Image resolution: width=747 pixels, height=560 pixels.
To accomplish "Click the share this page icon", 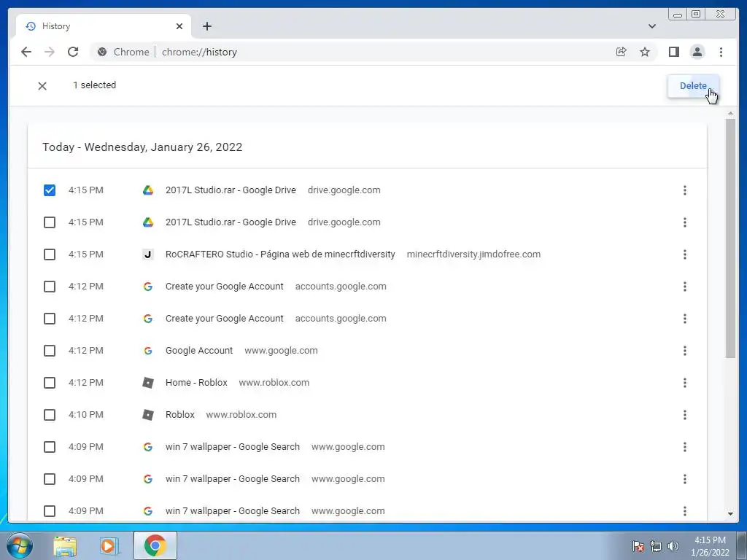I will click(622, 52).
